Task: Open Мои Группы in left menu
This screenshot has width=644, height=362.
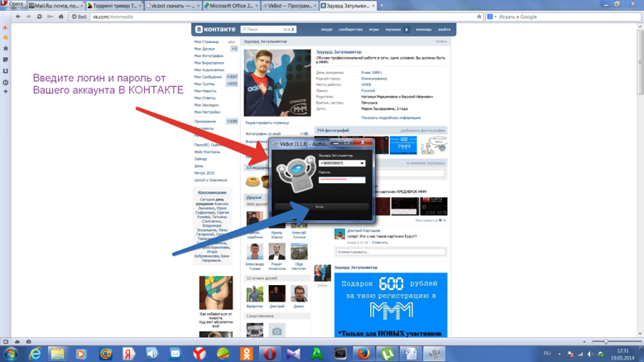Action: (x=204, y=84)
